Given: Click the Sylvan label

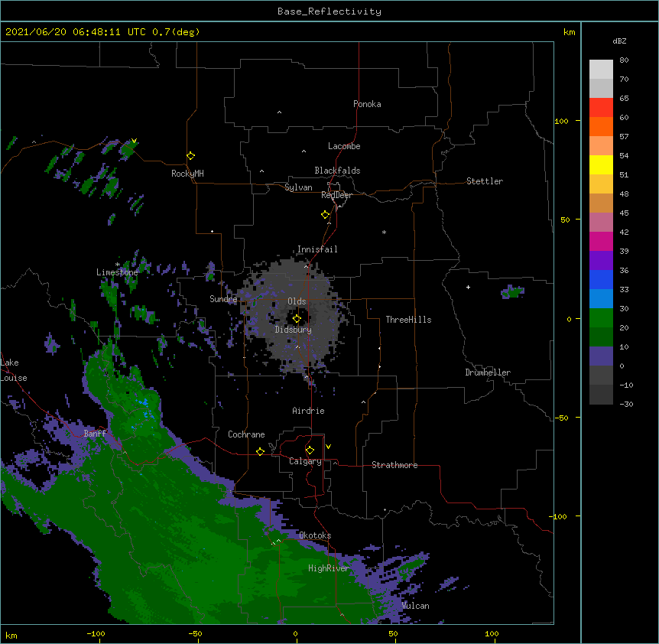Looking at the screenshot, I should point(298,187).
